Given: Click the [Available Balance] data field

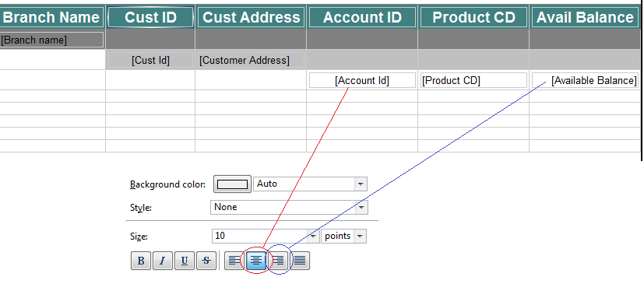Looking at the screenshot, I should pos(585,80).
